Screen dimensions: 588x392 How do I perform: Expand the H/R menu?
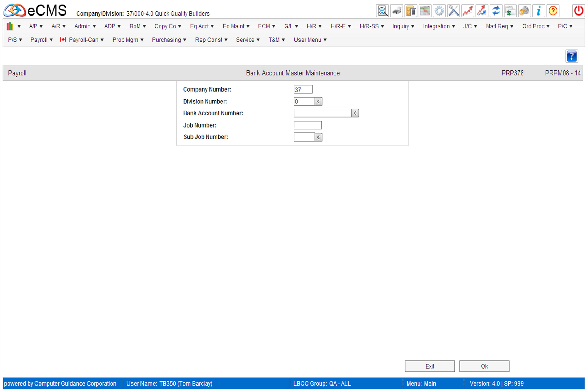[314, 26]
